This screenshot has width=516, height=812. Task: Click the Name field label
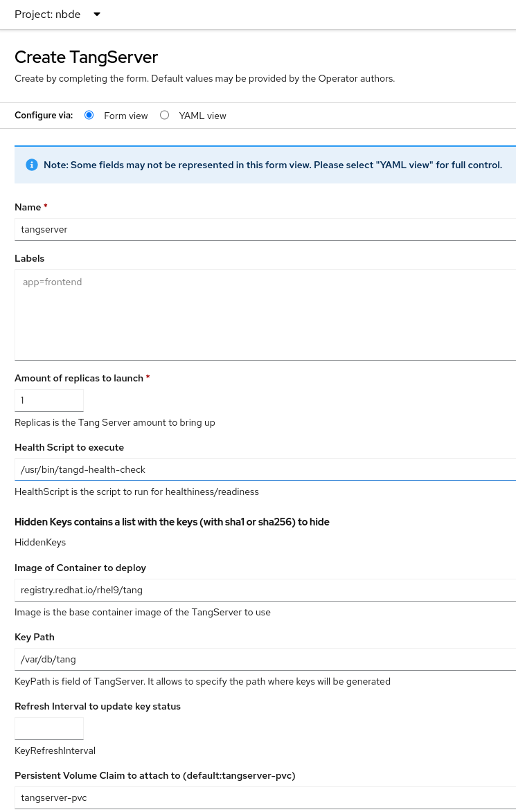tap(28, 207)
